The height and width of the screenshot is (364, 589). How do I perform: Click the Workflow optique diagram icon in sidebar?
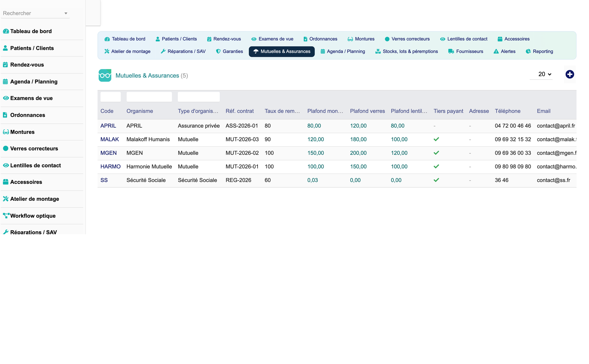pos(6,216)
